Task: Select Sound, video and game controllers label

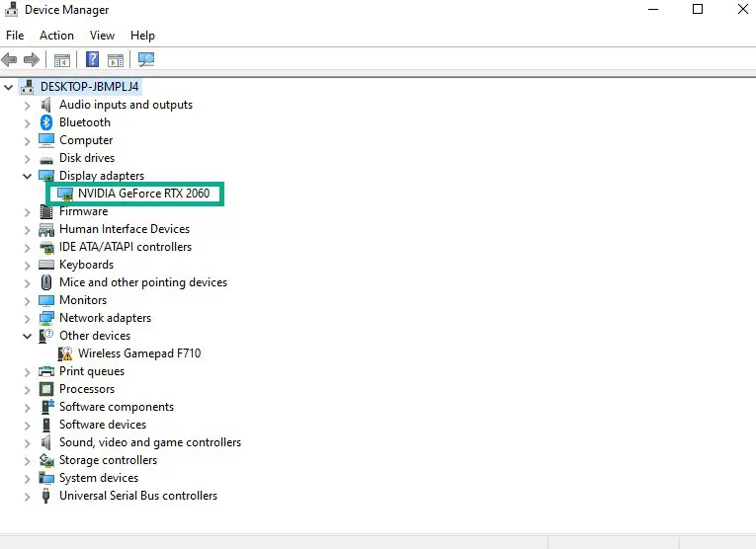Action: pyautogui.click(x=150, y=442)
